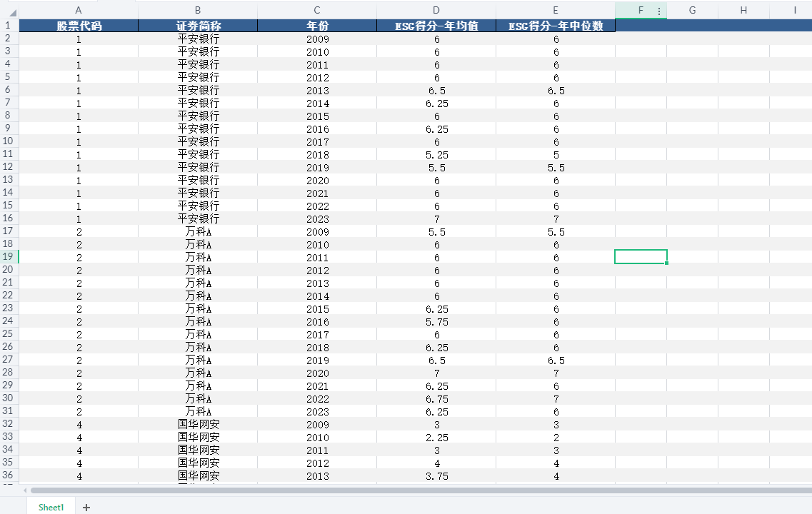Click header cell 股票代码
812x514 pixels.
click(79, 26)
